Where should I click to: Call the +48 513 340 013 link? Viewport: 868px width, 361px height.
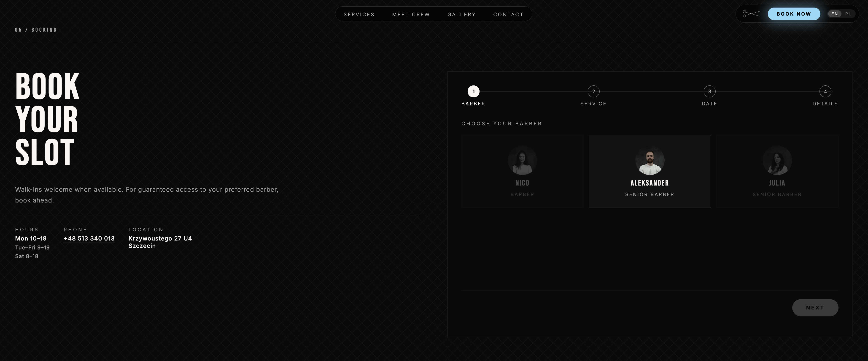[x=89, y=238]
